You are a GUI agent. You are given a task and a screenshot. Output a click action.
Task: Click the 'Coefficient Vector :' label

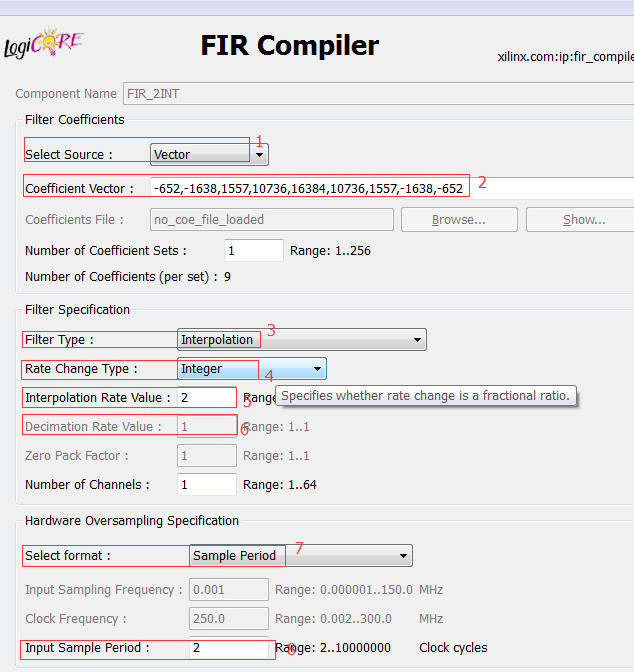tap(79, 189)
